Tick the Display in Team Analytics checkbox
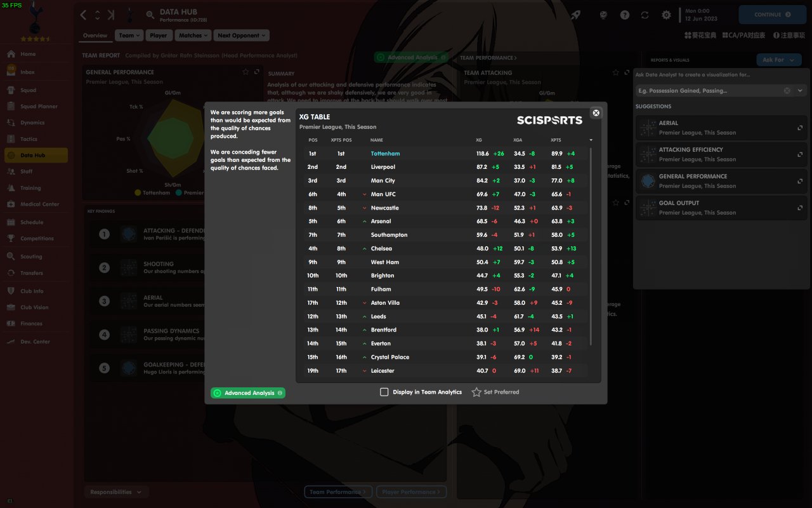The width and height of the screenshot is (812, 508). 384,392
